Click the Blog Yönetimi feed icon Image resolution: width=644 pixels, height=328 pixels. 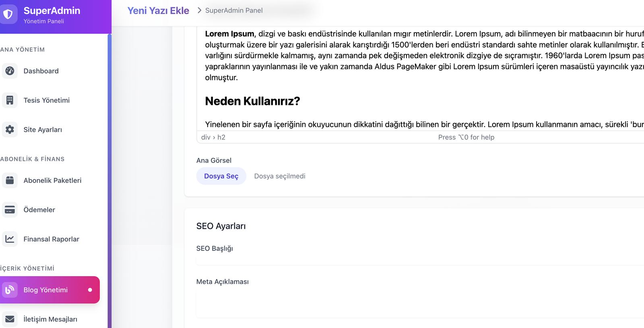coord(10,290)
